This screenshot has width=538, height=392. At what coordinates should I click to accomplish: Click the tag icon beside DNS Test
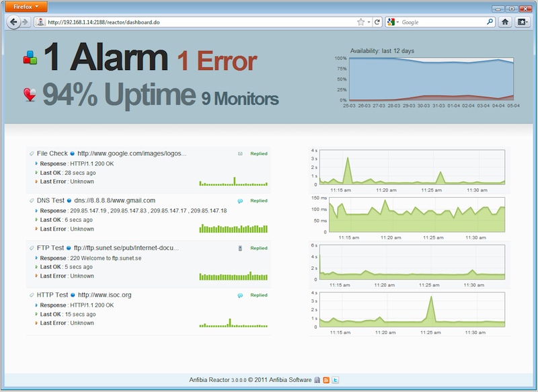point(32,200)
